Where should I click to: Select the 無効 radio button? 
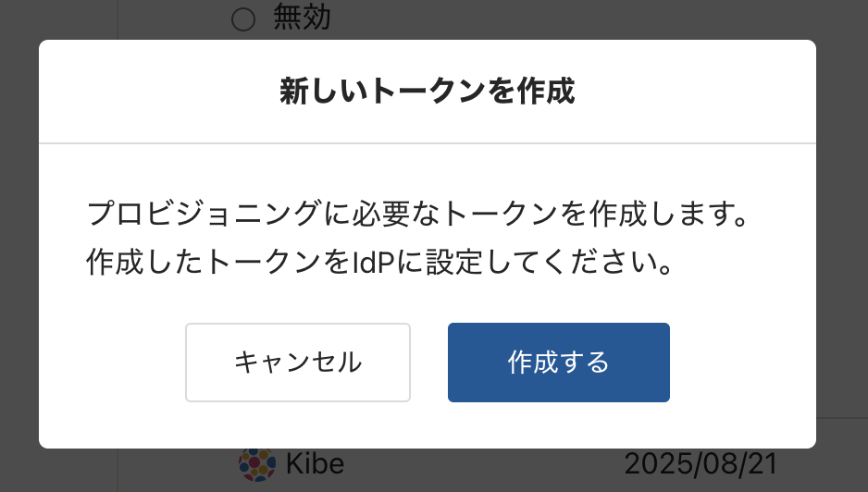point(242,19)
